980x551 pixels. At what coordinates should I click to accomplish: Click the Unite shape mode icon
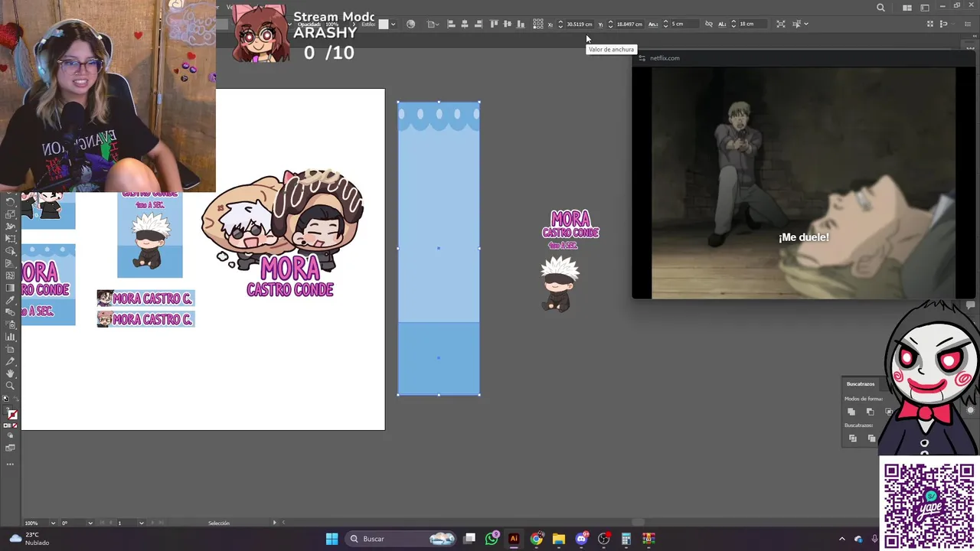pos(851,412)
